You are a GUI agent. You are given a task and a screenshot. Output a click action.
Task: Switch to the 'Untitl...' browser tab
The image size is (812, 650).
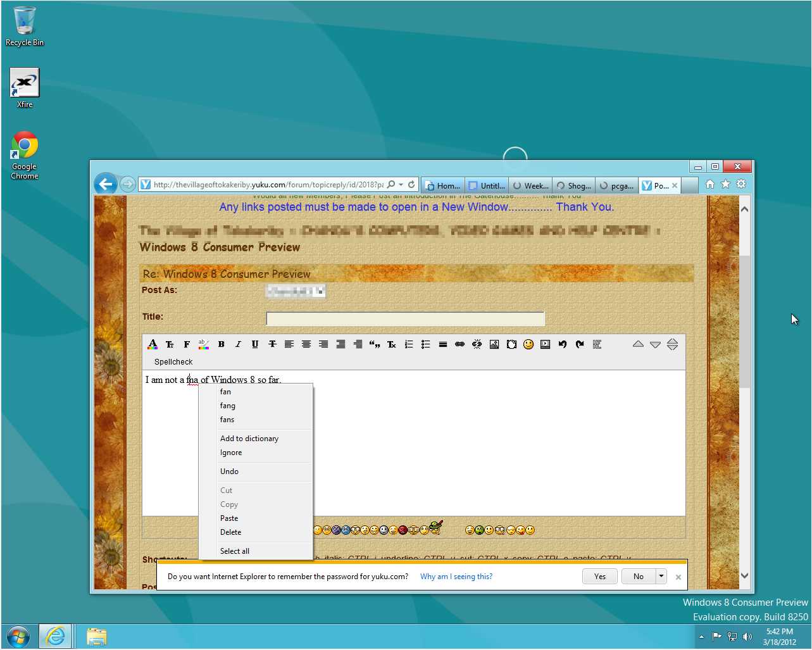487,185
